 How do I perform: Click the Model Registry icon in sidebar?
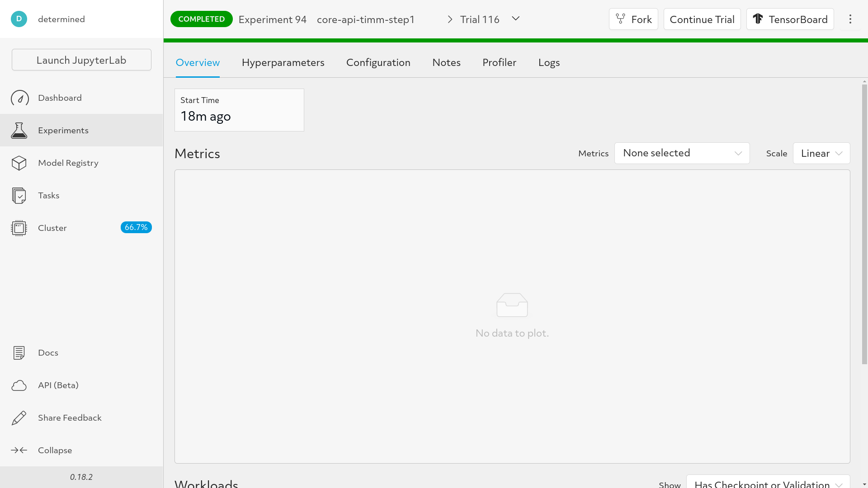click(x=19, y=163)
